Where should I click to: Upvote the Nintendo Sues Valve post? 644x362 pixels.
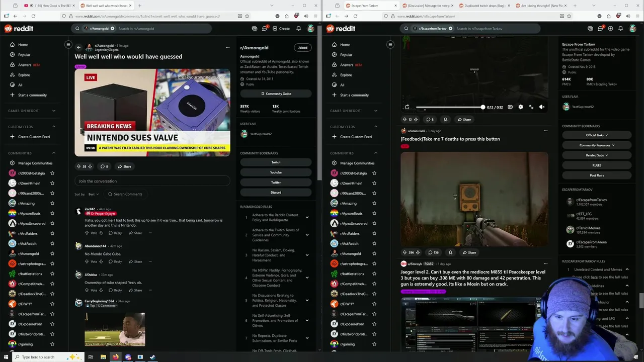(x=78, y=166)
